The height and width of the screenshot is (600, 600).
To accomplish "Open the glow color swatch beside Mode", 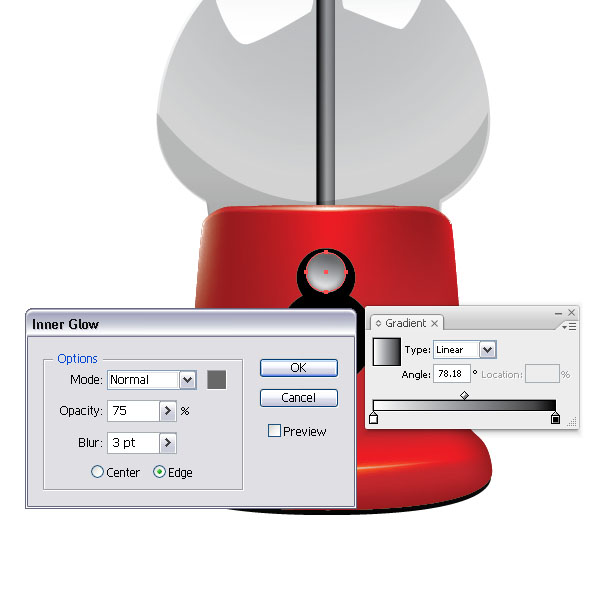I will (x=217, y=380).
